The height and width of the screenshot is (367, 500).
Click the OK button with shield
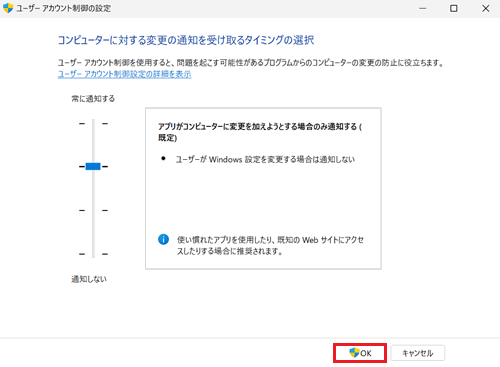(x=360, y=353)
